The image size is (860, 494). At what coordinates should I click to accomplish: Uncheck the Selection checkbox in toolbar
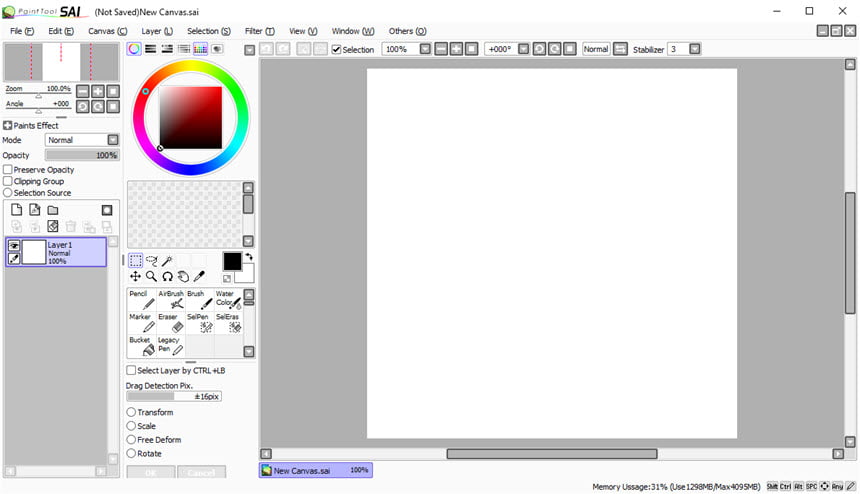coord(336,49)
